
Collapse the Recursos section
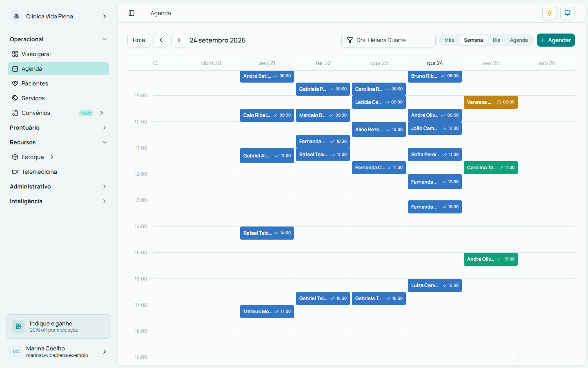pos(105,142)
